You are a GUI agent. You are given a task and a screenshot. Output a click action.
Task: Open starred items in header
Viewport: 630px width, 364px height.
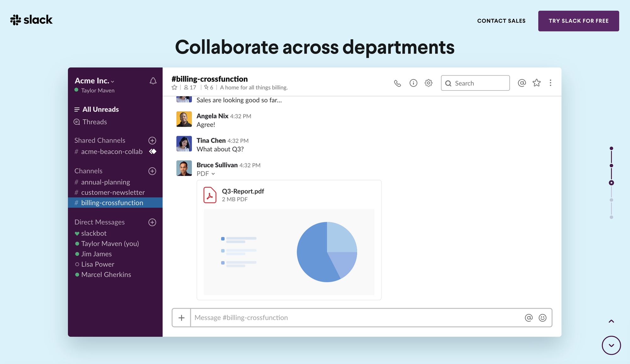point(536,83)
